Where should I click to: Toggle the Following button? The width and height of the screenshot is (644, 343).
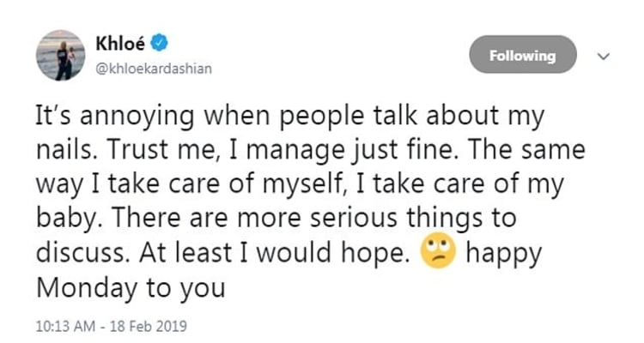tap(523, 56)
